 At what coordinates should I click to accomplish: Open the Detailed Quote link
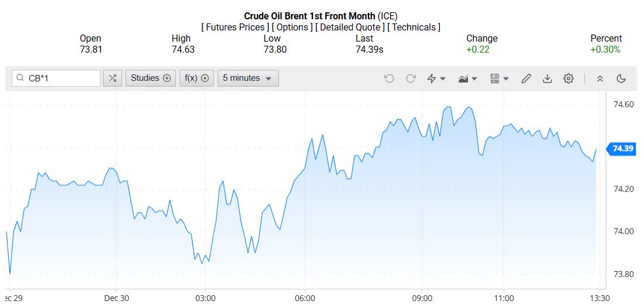pyautogui.click(x=350, y=27)
